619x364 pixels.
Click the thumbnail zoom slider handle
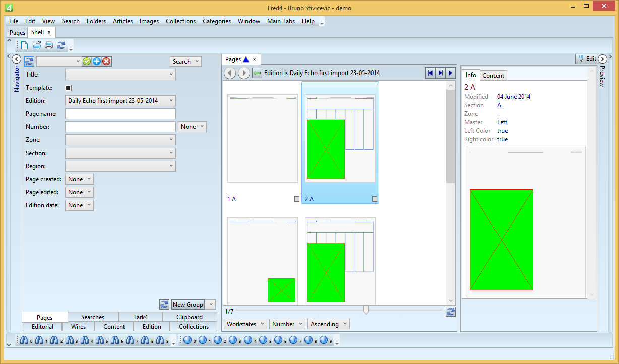(x=366, y=310)
